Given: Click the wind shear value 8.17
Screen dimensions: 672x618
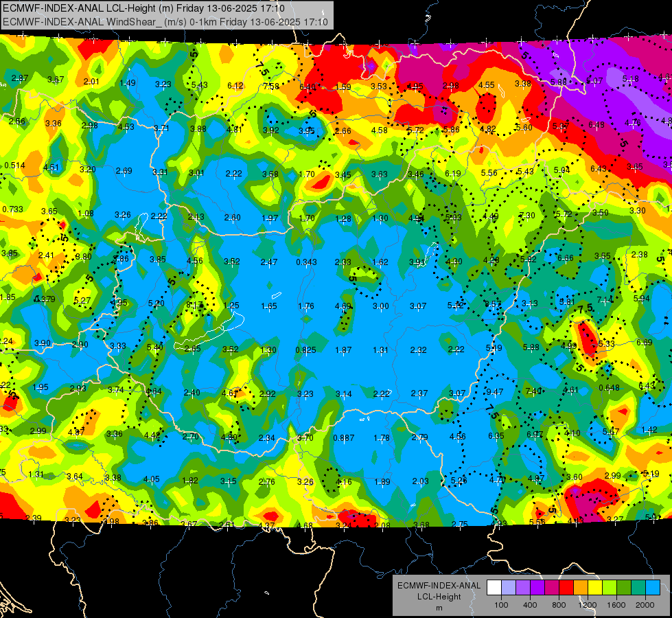Looking at the screenshot, I should (x=194, y=305).
